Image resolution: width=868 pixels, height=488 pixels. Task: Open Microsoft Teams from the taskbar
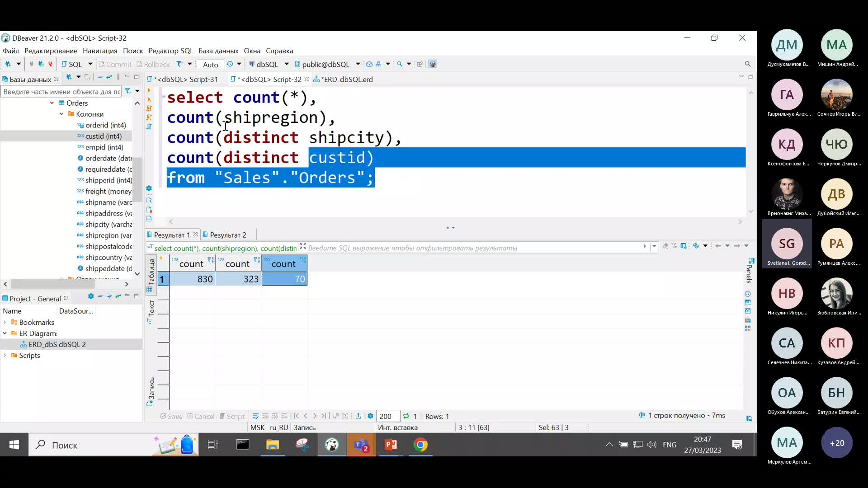click(361, 445)
